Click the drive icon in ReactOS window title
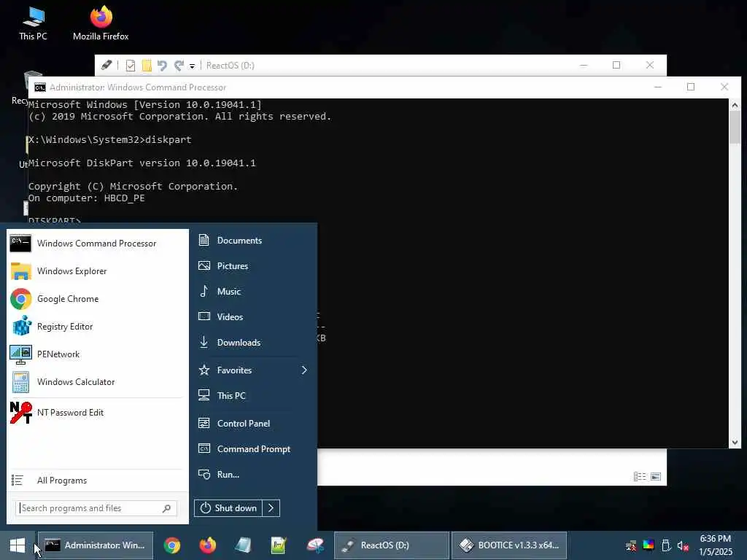This screenshot has width=747, height=560. pos(107,65)
